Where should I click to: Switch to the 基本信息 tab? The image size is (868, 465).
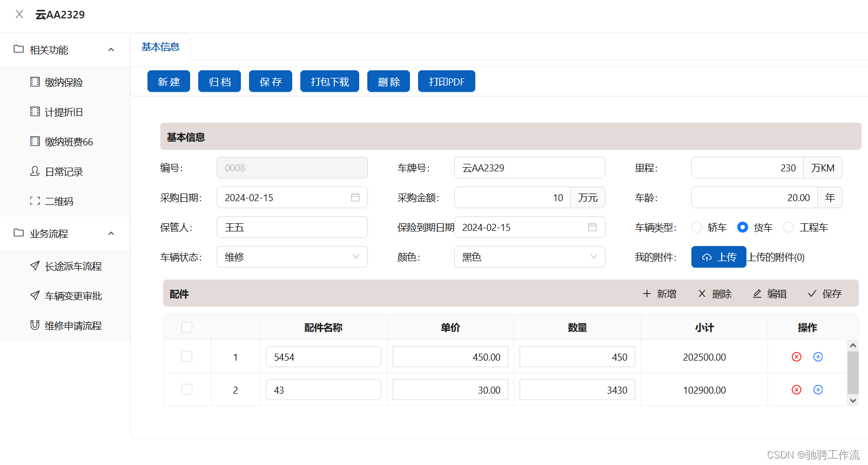[160, 47]
